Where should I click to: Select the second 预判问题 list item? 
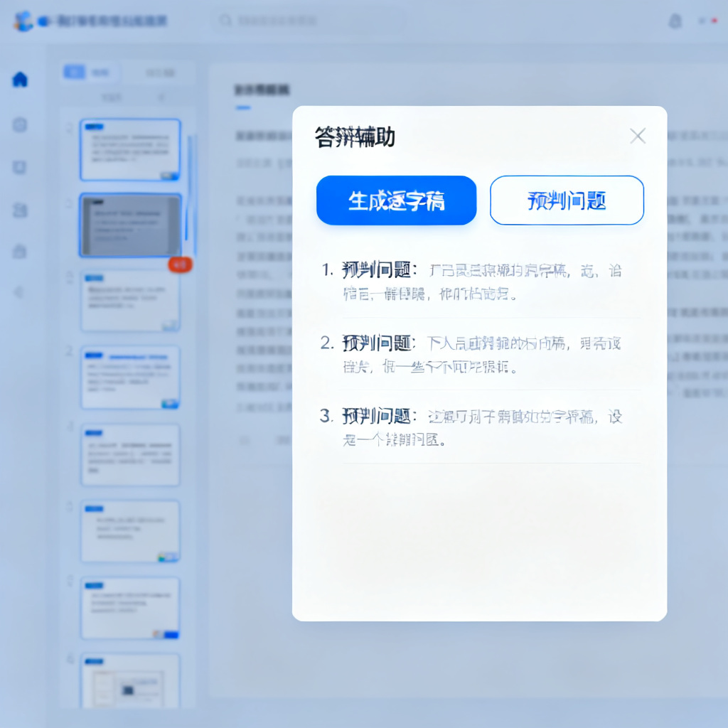point(480,355)
